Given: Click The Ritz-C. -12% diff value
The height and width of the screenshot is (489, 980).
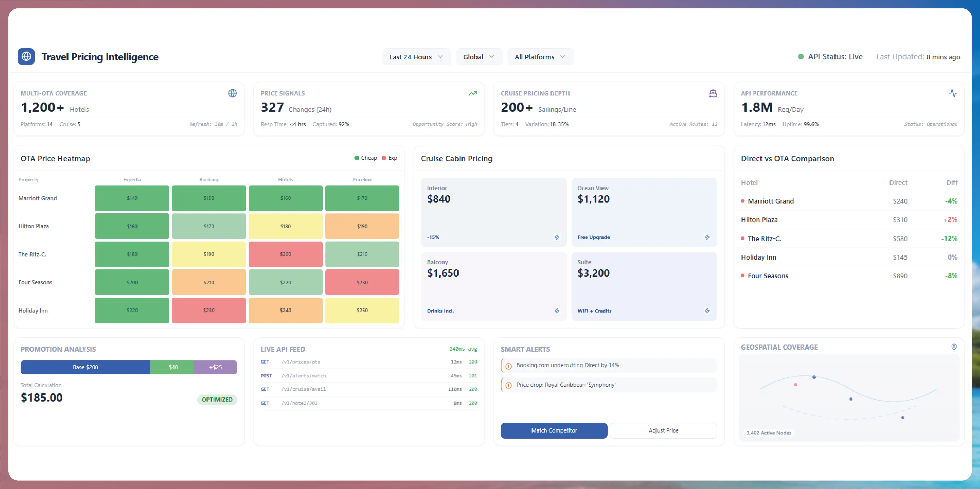Looking at the screenshot, I should 949,239.
